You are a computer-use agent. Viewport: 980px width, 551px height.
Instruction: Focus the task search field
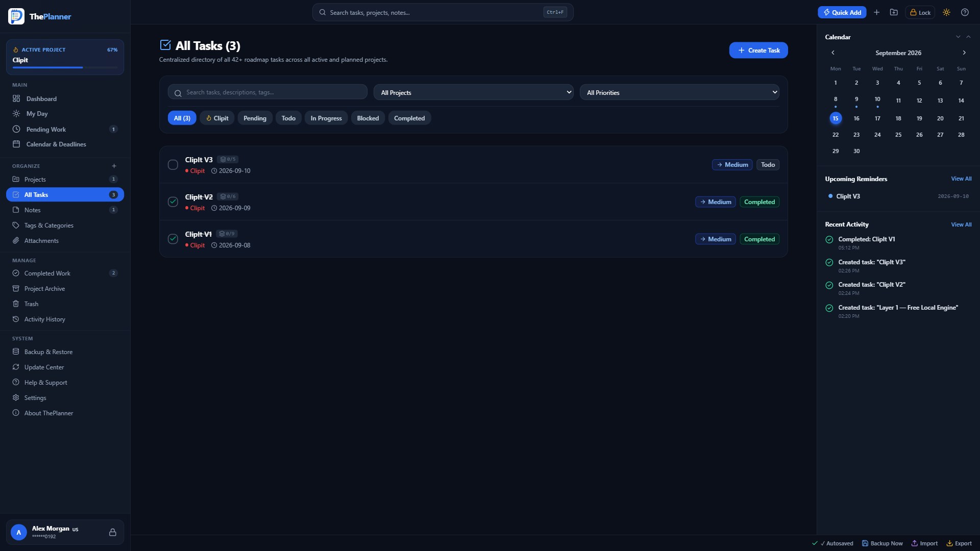click(x=267, y=92)
